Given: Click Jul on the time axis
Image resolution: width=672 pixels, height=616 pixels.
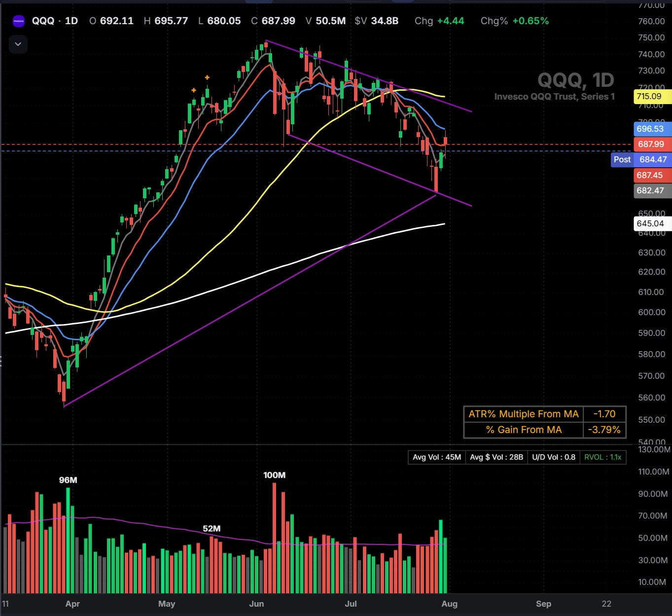Looking at the screenshot, I should (351, 604).
